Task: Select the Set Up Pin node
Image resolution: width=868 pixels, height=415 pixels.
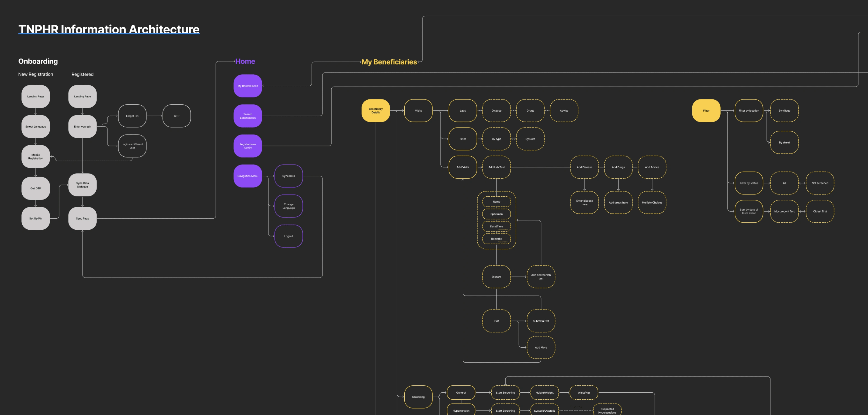Action: click(x=36, y=218)
